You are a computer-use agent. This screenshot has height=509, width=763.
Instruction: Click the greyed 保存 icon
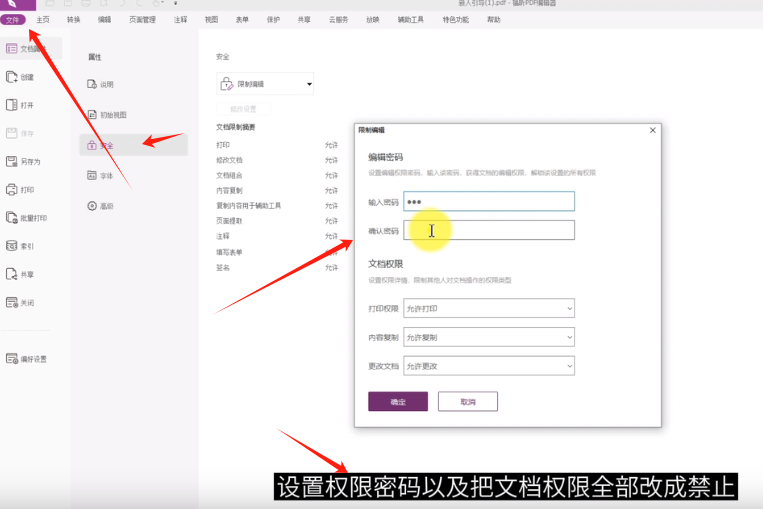pos(12,133)
